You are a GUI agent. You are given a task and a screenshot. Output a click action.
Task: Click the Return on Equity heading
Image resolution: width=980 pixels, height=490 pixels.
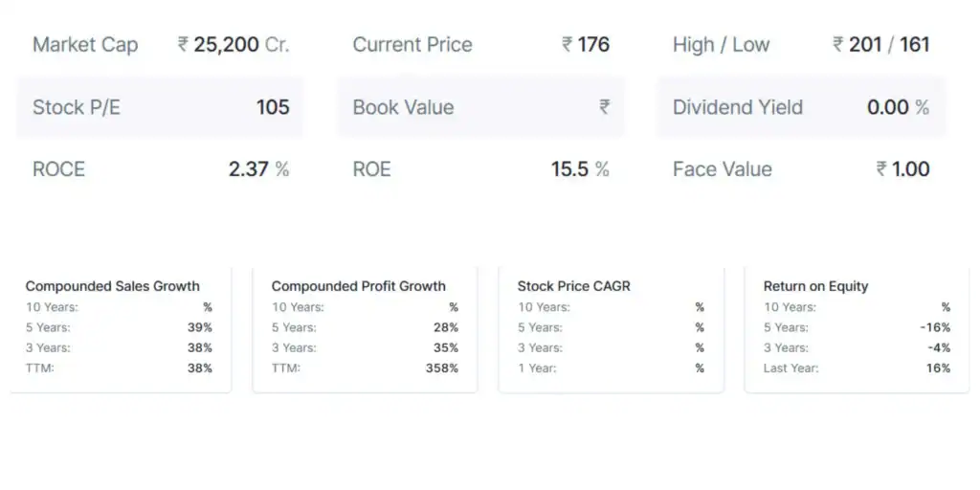(x=816, y=286)
